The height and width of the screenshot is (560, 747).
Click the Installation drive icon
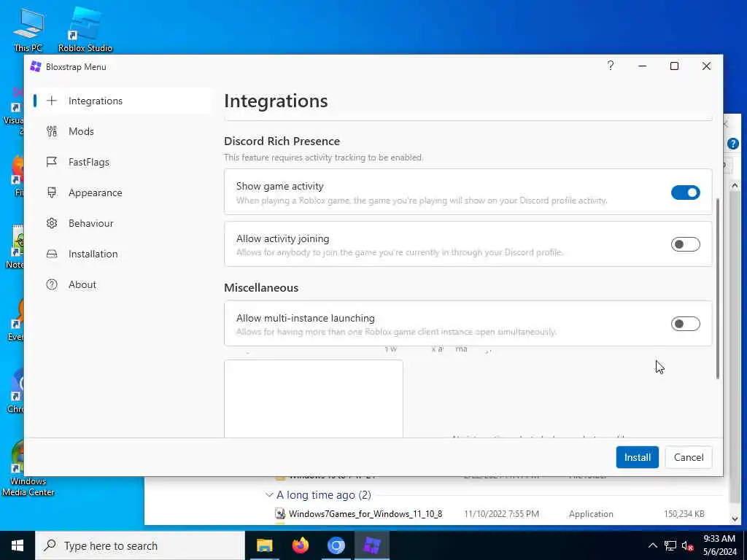(52, 254)
